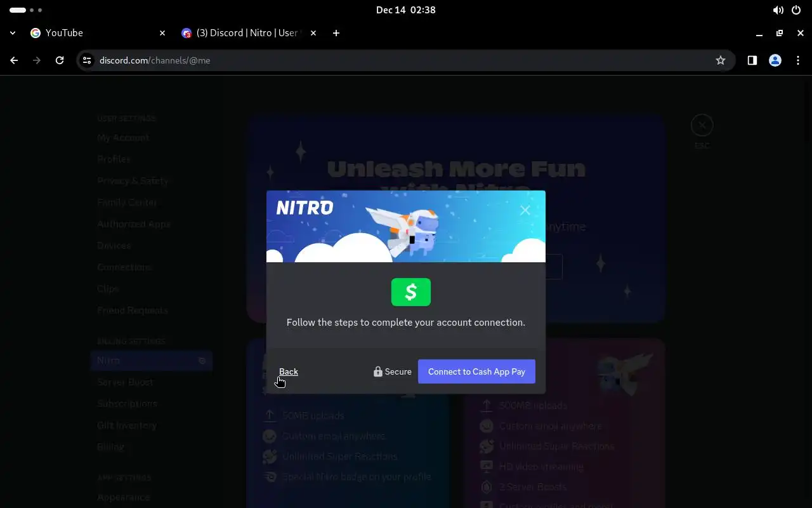Click the 500MB uploads upload icon

tap(487, 405)
